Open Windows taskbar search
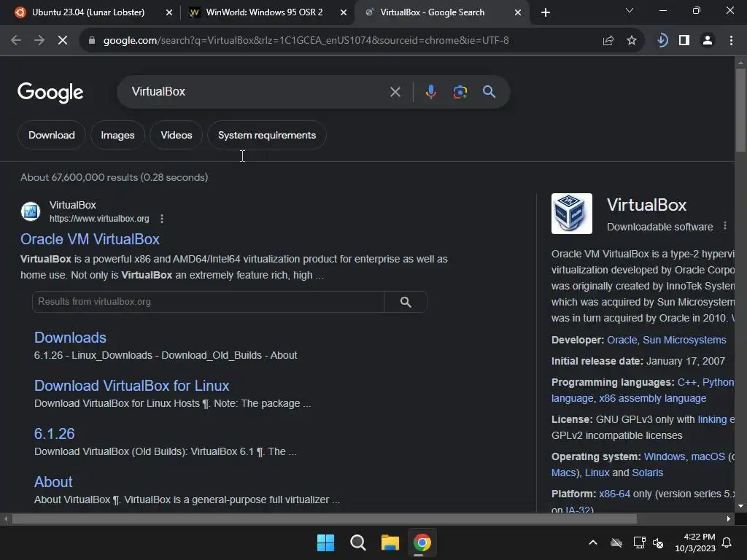The width and height of the screenshot is (747, 560). (357, 542)
